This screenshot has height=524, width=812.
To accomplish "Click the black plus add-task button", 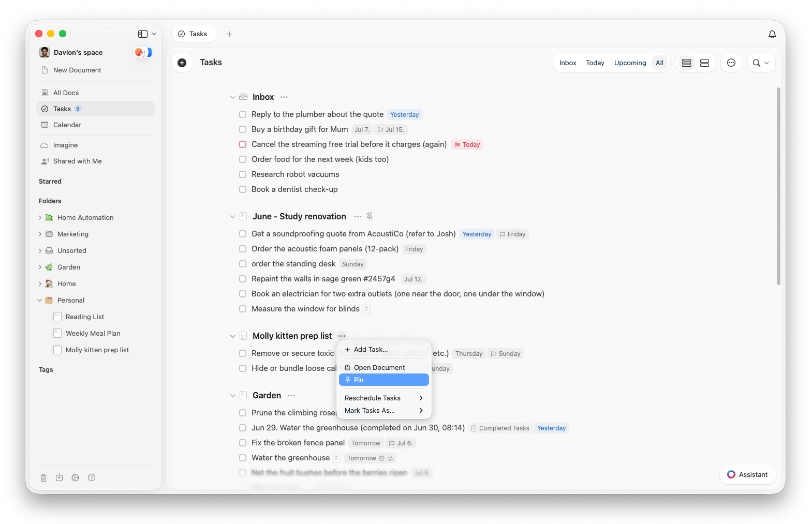I will pos(182,63).
